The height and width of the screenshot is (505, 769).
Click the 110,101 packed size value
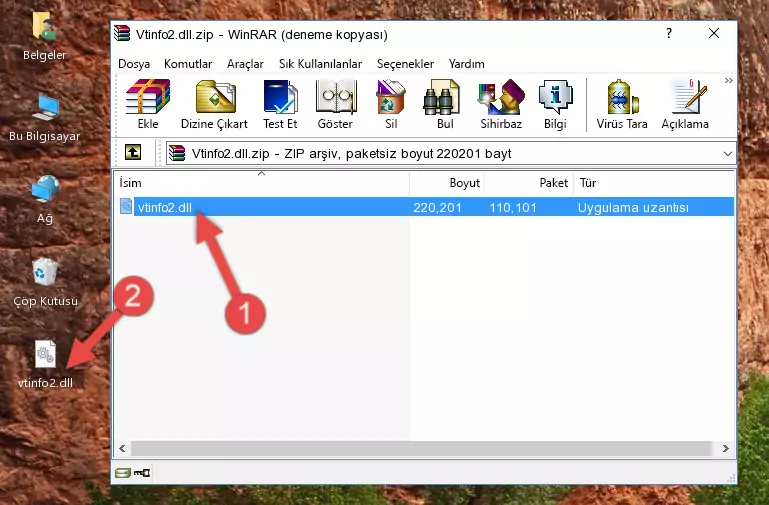point(513,207)
